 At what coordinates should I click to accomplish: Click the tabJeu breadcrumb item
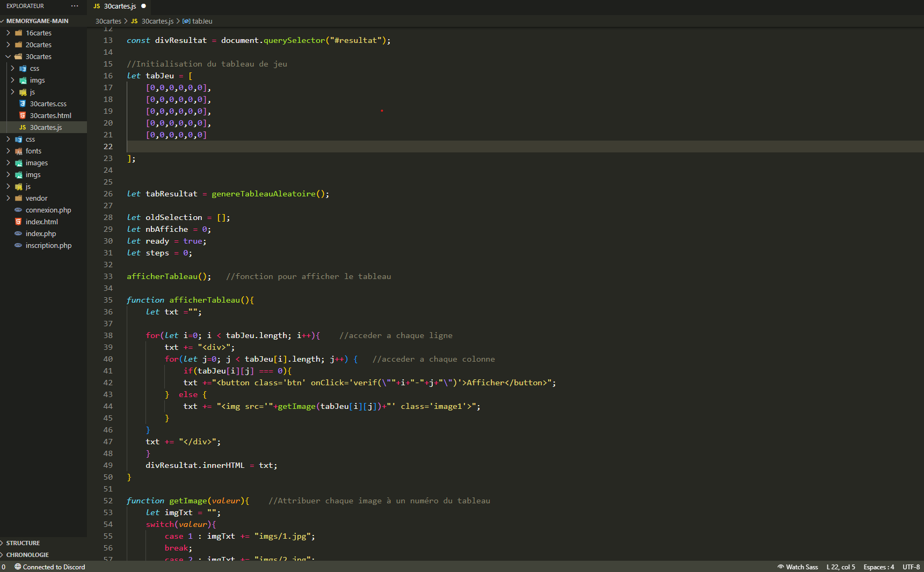click(x=202, y=21)
